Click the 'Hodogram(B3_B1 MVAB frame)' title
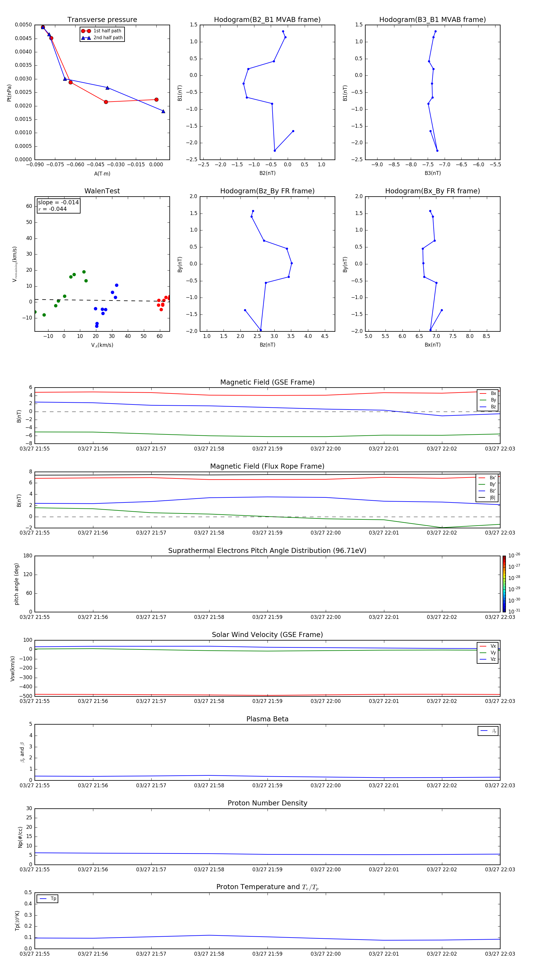 [x=432, y=20]
